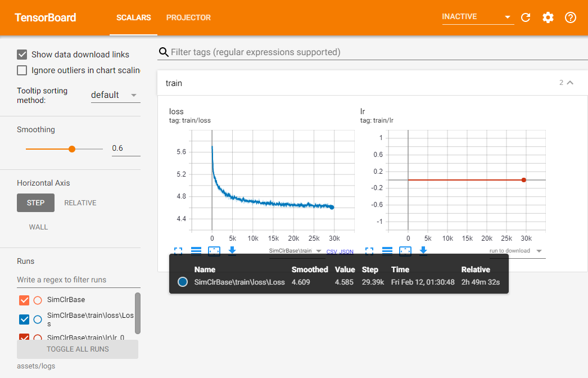The image size is (588, 378).
Task: Switch to the PROJECTOR tab
Action: tap(189, 17)
